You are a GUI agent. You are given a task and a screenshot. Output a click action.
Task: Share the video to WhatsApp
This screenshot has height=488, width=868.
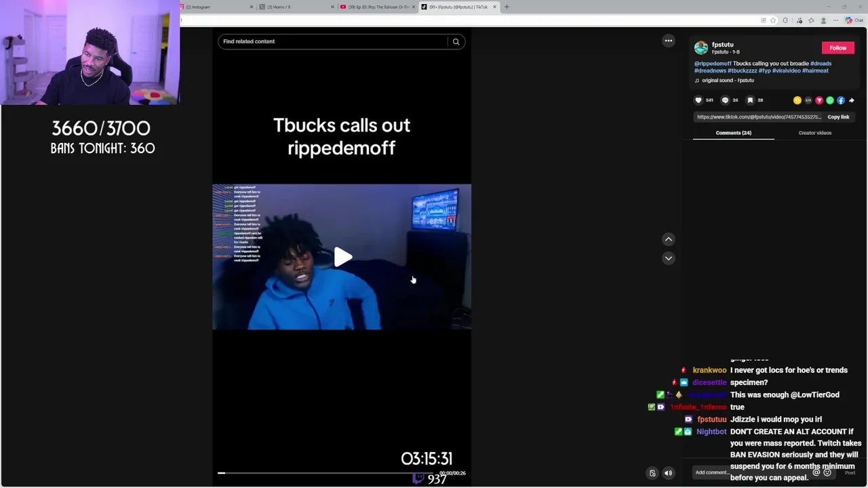point(830,100)
